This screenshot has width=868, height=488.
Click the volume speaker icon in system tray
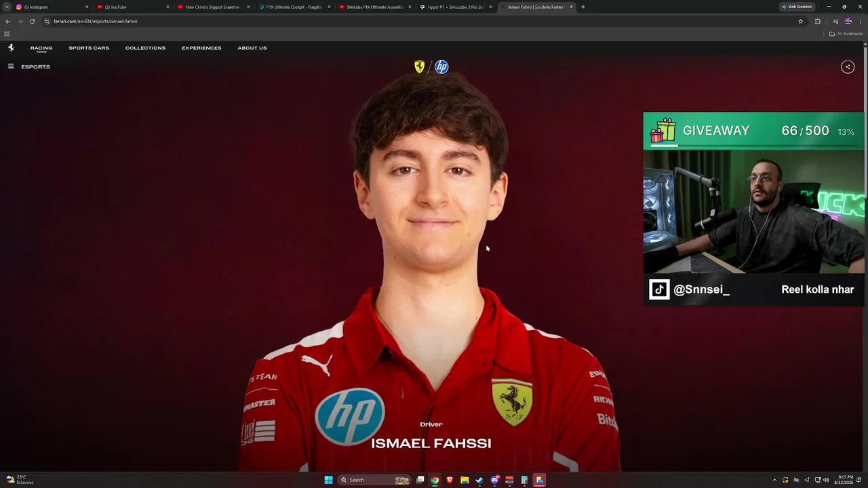pos(826,480)
